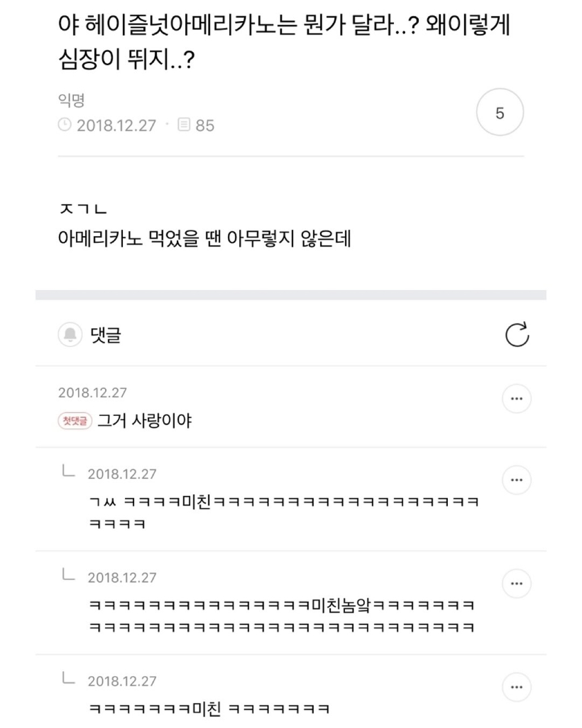This screenshot has height=728, width=582.
Task: Click the 85 comment count number
Action: point(205,125)
